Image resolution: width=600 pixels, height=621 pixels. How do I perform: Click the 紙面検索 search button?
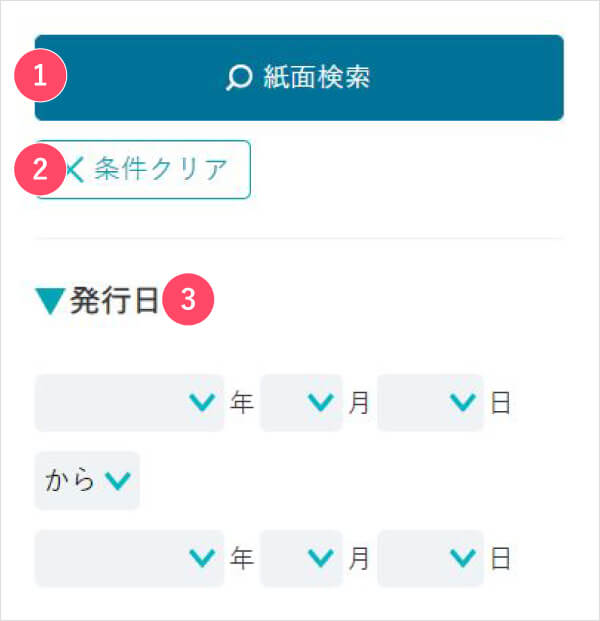click(299, 78)
